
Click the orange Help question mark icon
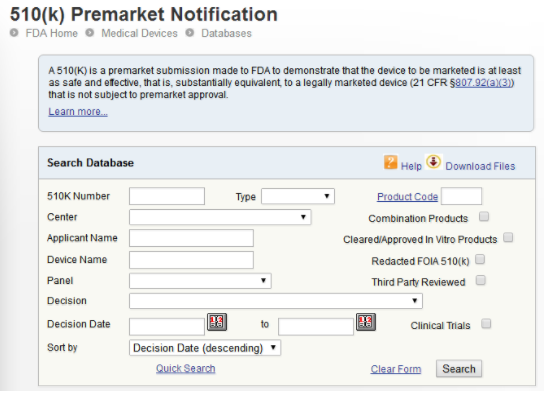point(390,162)
